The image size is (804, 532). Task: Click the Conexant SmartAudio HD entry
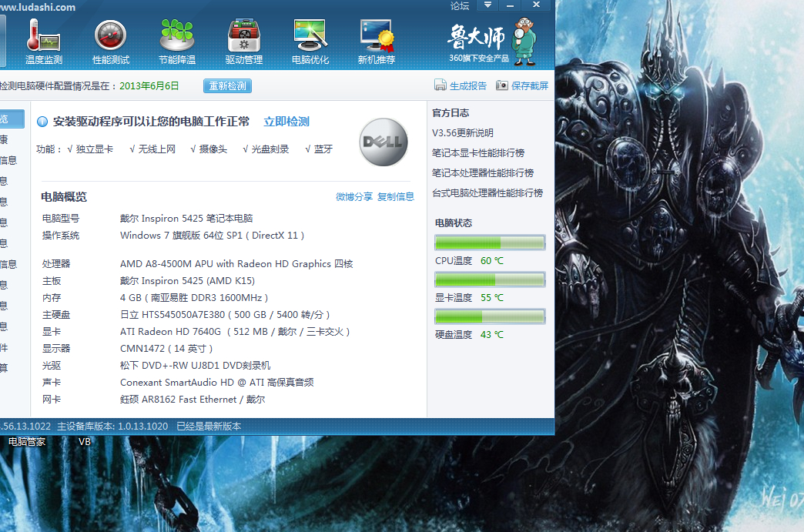tap(217, 382)
